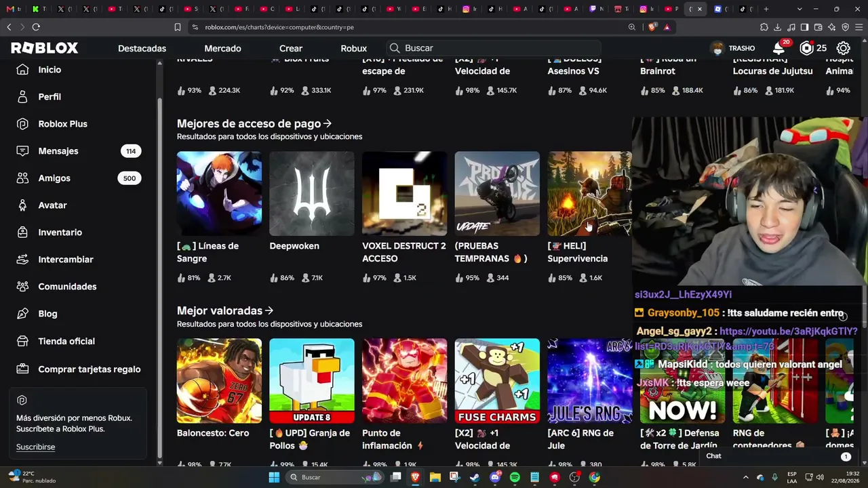This screenshot has height=488, width=868.
Task: Close the active browser tab
Action: point(700,9)
